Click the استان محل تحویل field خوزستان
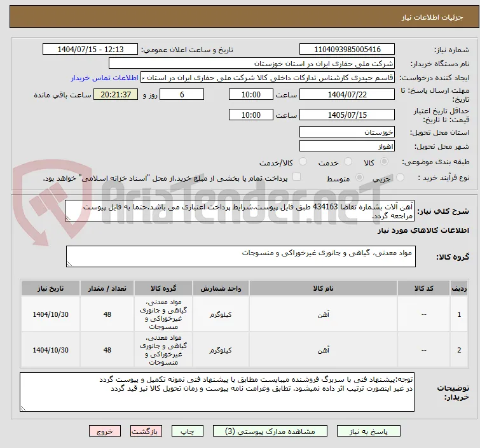 347,132
